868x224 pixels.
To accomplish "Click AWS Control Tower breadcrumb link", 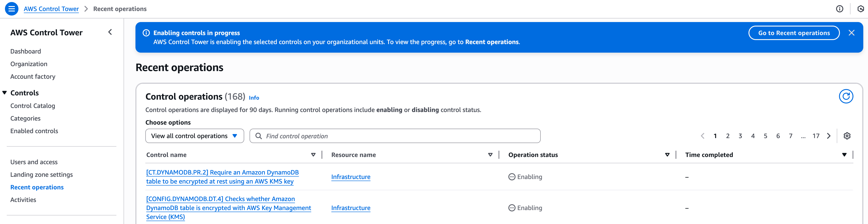I will (x=51, y=9).
